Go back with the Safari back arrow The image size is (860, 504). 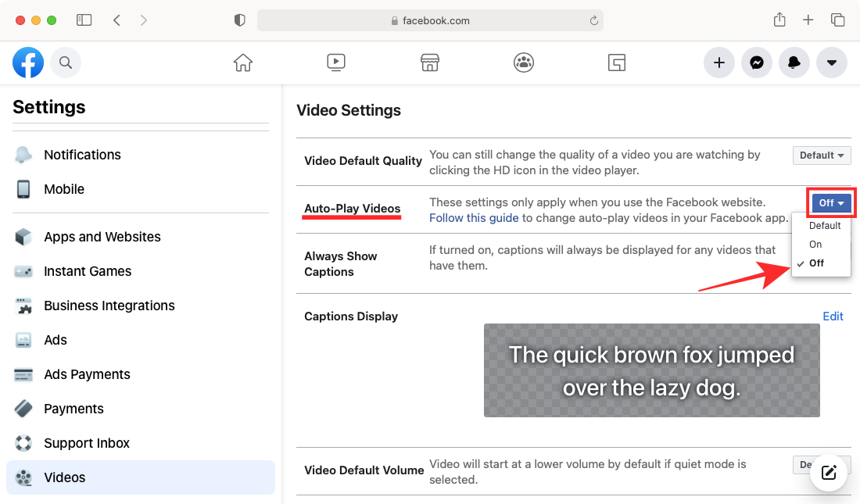point(116,20)
